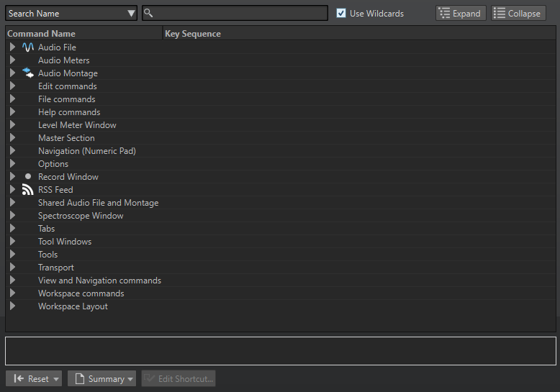Click the Audio Montage icon
Screen dimensions: 560x392
click(28, 73)
